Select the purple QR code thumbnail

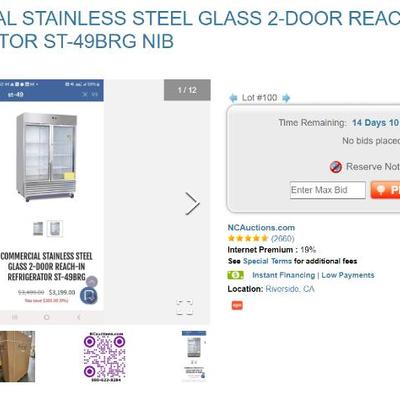(104, 356)
